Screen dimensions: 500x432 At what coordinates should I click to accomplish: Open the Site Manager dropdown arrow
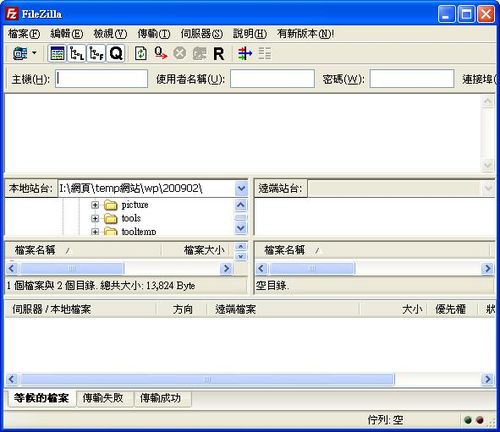(x=34, y=53)
